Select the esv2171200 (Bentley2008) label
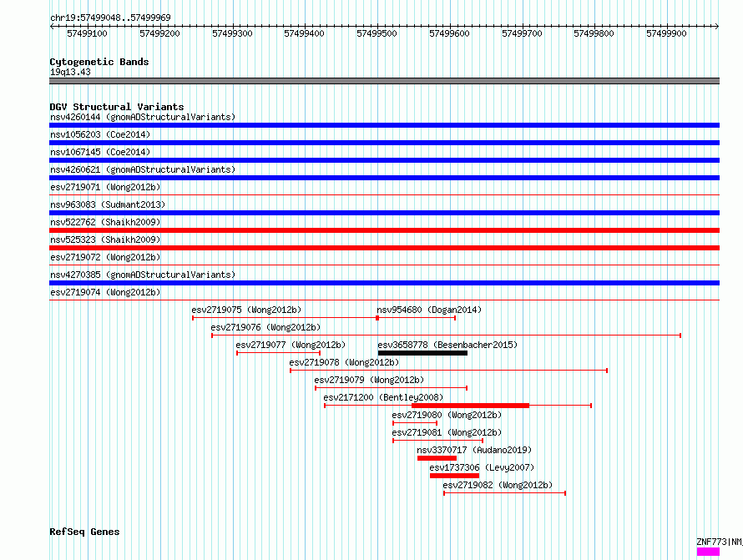Screen dimensions: 743x560 (384, 397)
